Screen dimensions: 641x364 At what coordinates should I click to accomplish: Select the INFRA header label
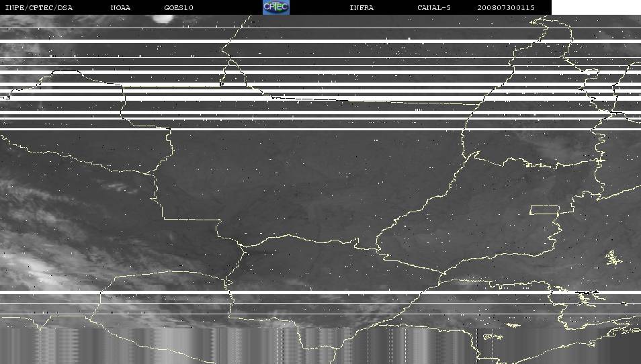coord(361,8)
